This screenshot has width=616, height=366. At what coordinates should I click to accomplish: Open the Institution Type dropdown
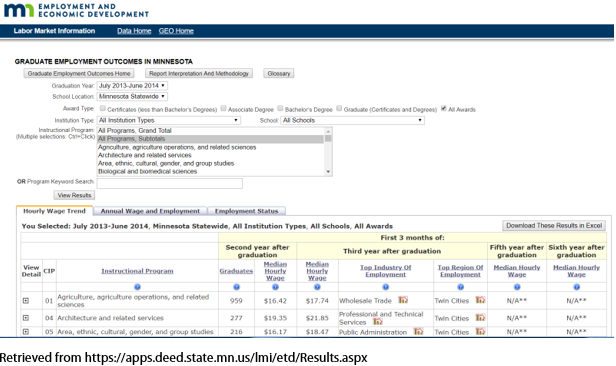(x=169, y=120)
